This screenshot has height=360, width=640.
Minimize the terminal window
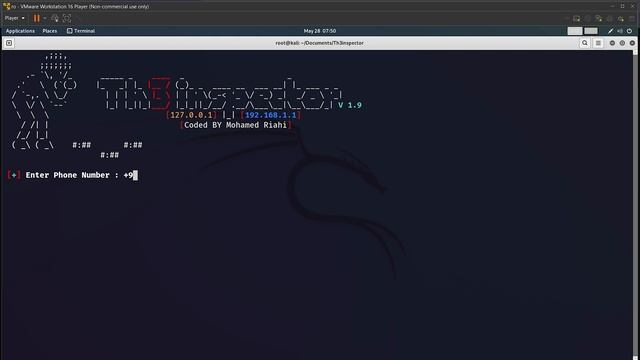click(612, 43)
